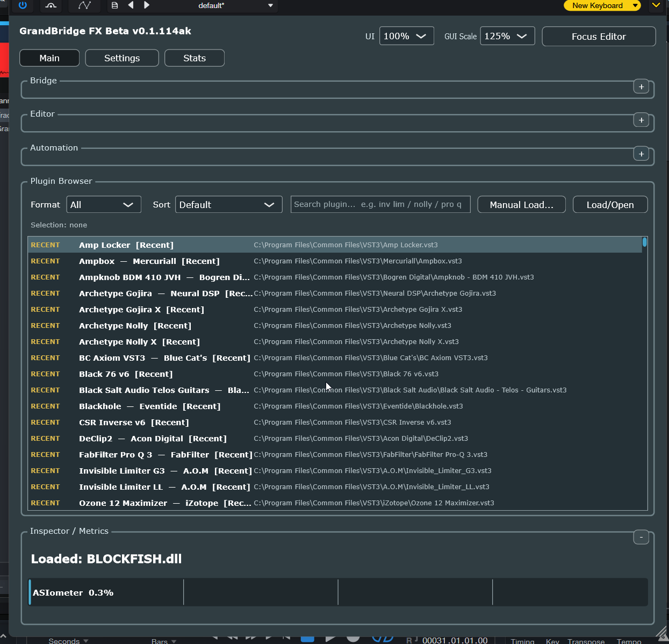Switch to the Main tab
The image size is (669, 644).
[49, 58]
